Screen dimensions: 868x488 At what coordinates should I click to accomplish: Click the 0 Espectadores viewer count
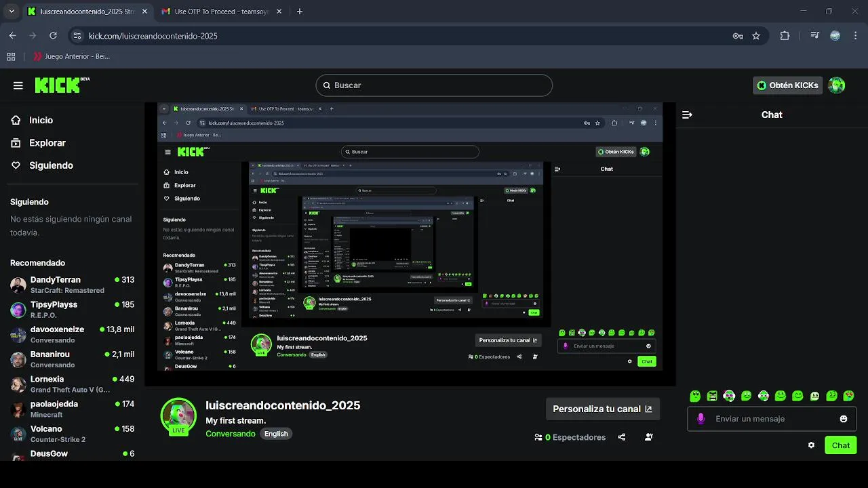tap(570, 437)
